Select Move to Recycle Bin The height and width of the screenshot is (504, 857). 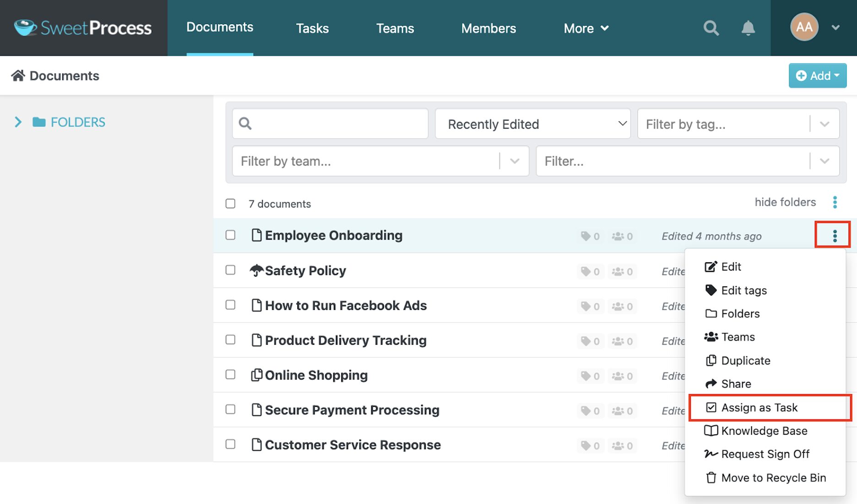(x=765, y=478)
